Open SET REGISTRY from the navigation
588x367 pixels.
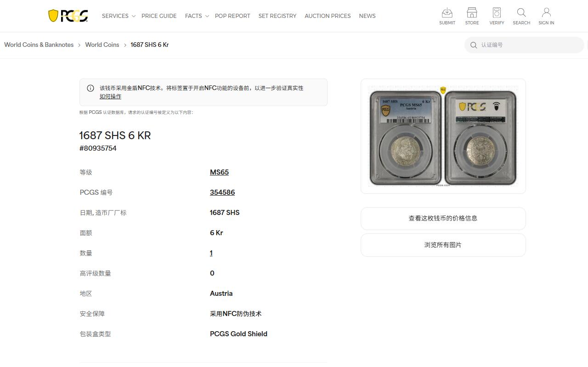[277, 16]
